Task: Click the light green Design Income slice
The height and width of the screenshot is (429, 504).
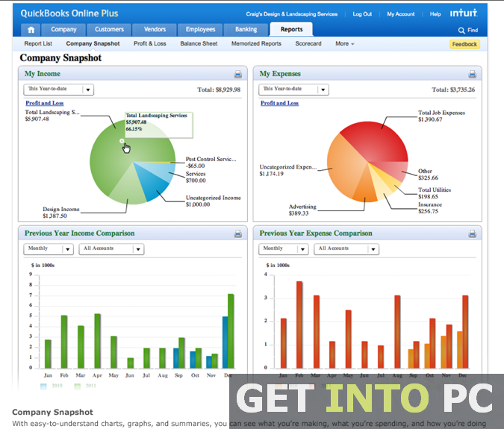Action: [x=127, y=190]
